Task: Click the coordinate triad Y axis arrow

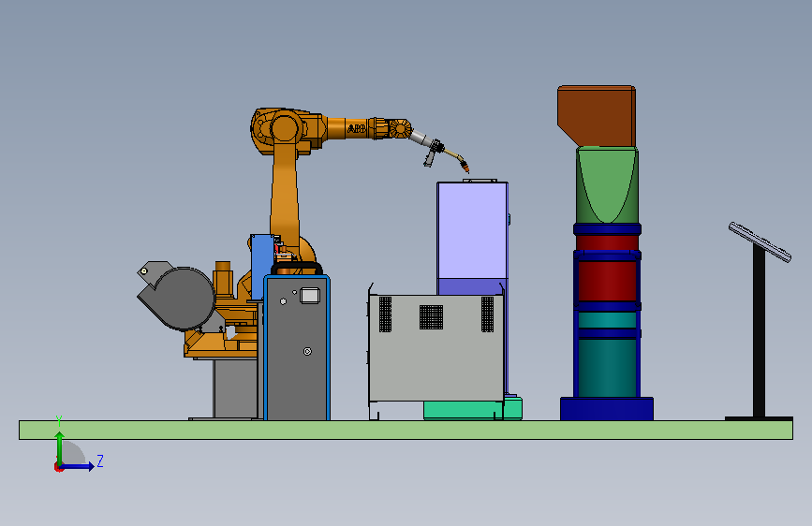Action: coord(60,446)
